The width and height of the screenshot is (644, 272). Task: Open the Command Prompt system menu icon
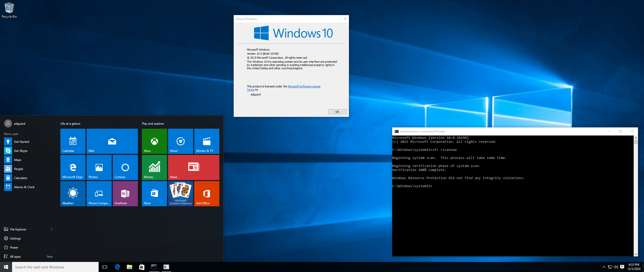point(396,131)
